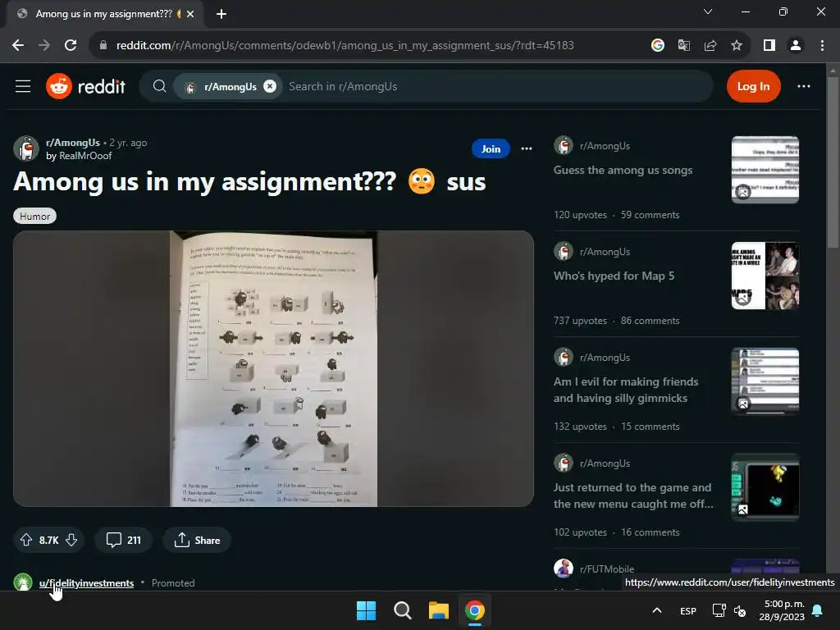840x630 pixels.
Task: Open network and volume quick settings
Action: (x=729, y=610)
